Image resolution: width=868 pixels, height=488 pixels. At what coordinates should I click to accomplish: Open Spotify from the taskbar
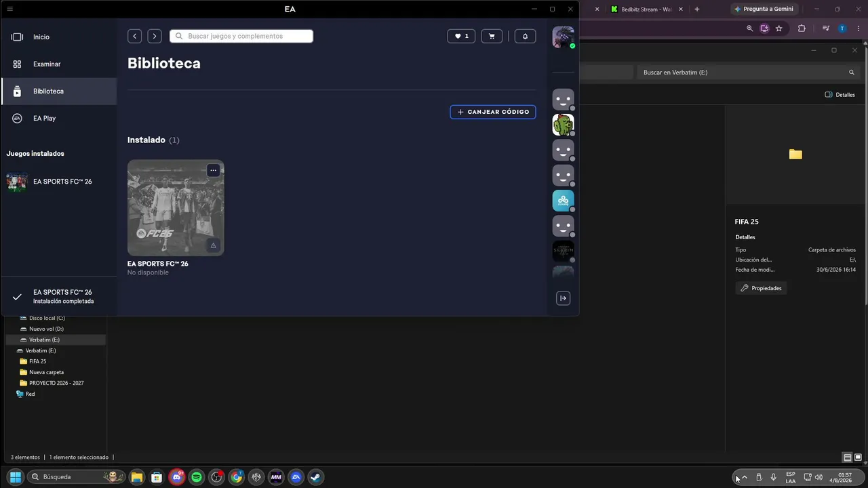coord(197,477)
